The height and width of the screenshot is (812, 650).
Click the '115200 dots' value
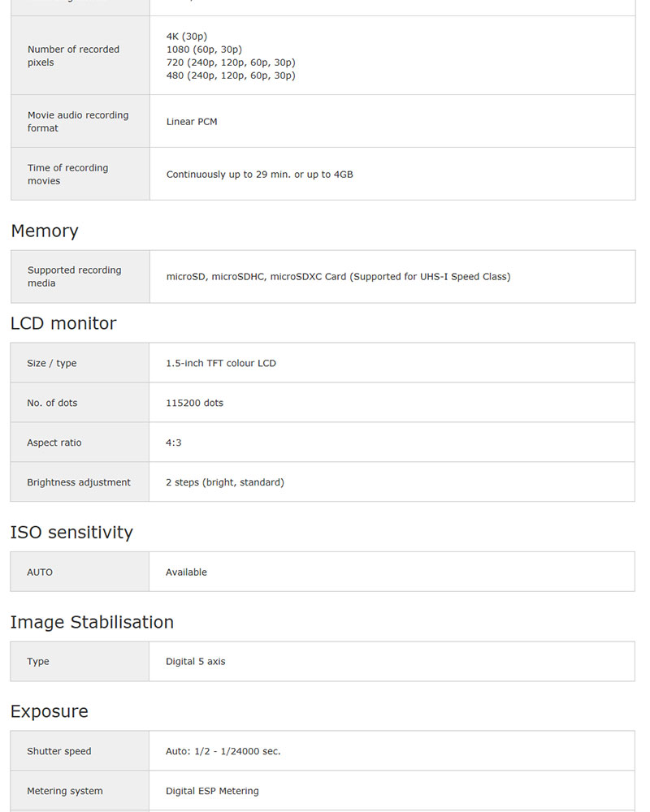click(x=194, y=403)
